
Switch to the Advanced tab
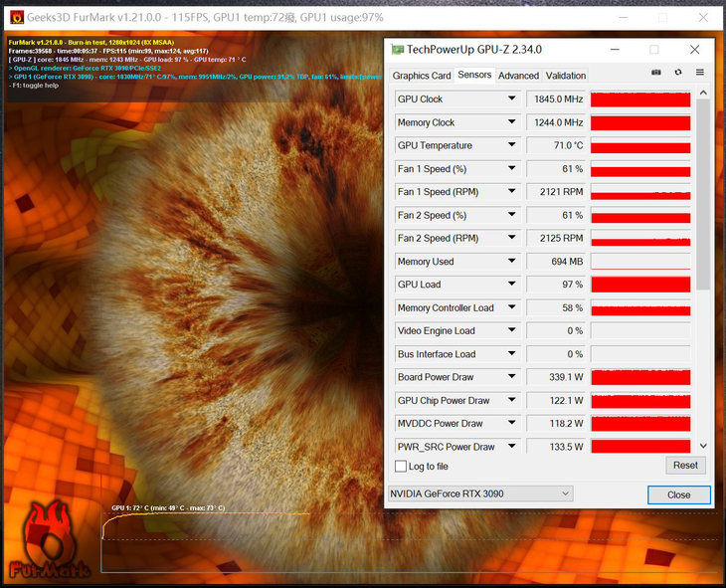click(x=518, y=76)
